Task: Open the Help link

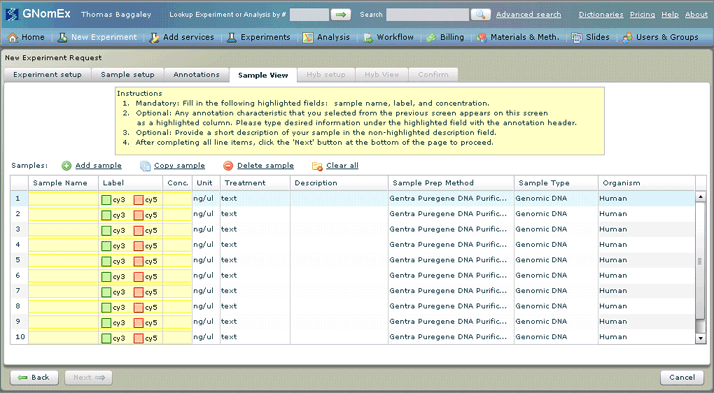Action: click(670, 15)
